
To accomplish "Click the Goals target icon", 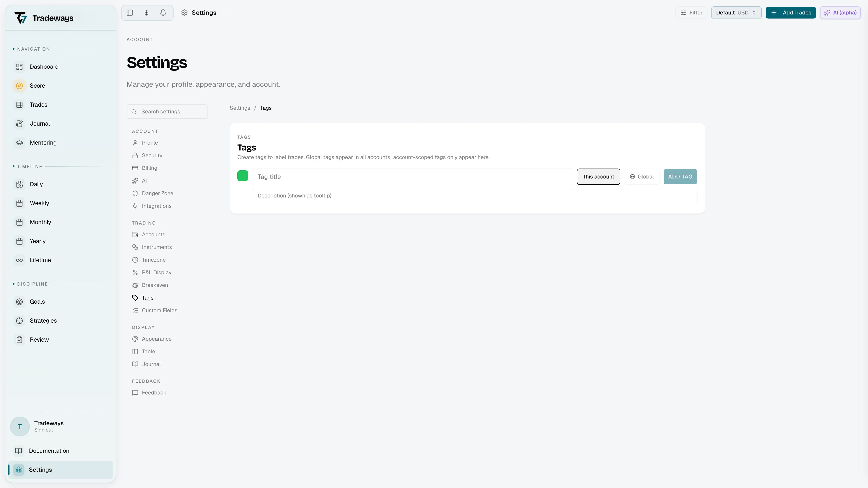I will (x=19, y=302).
